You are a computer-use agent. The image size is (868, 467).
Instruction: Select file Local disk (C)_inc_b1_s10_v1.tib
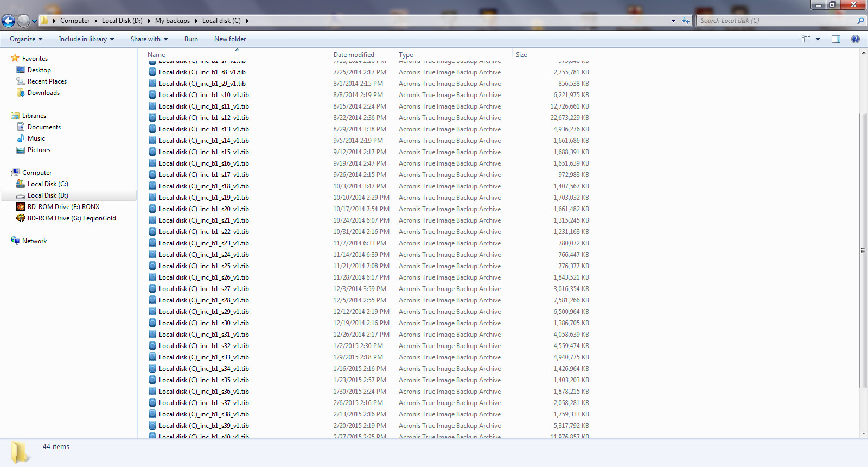coord(203,95)
